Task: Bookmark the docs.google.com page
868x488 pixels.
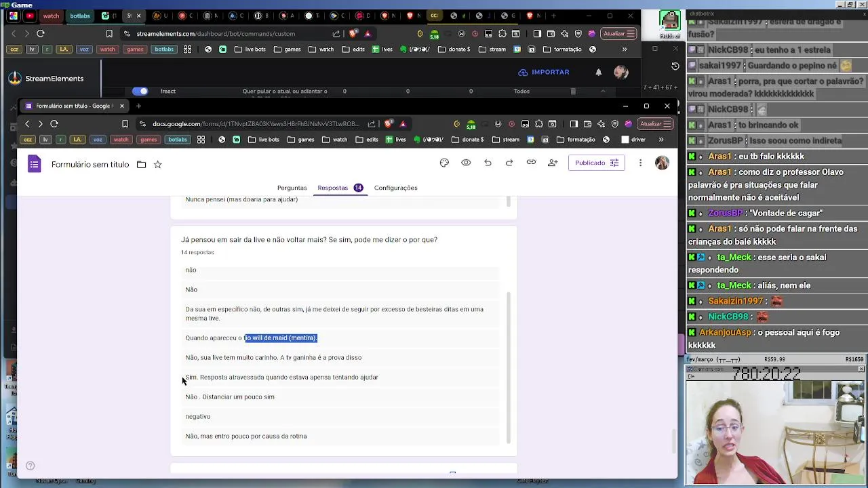Action: click(x=125, y=124)
